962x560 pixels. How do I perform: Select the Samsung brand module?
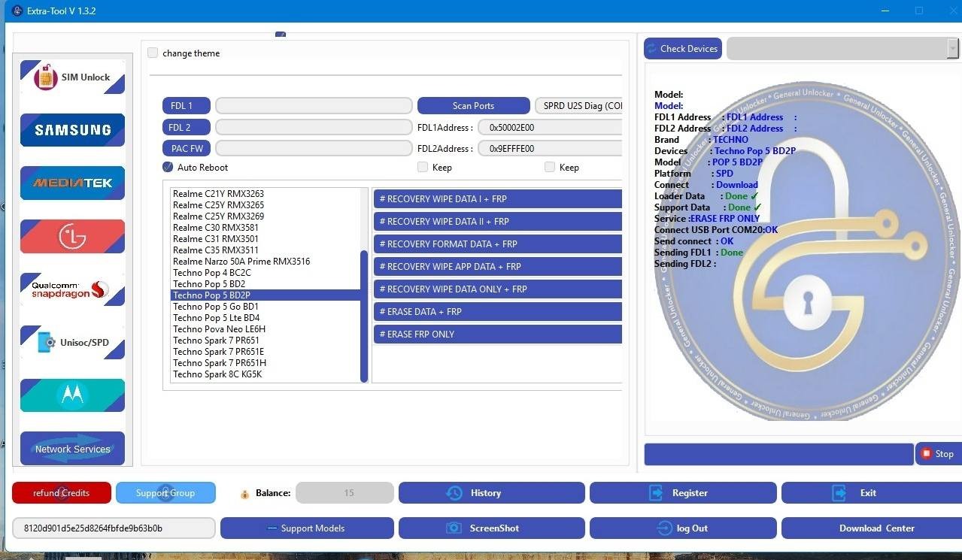72,130
